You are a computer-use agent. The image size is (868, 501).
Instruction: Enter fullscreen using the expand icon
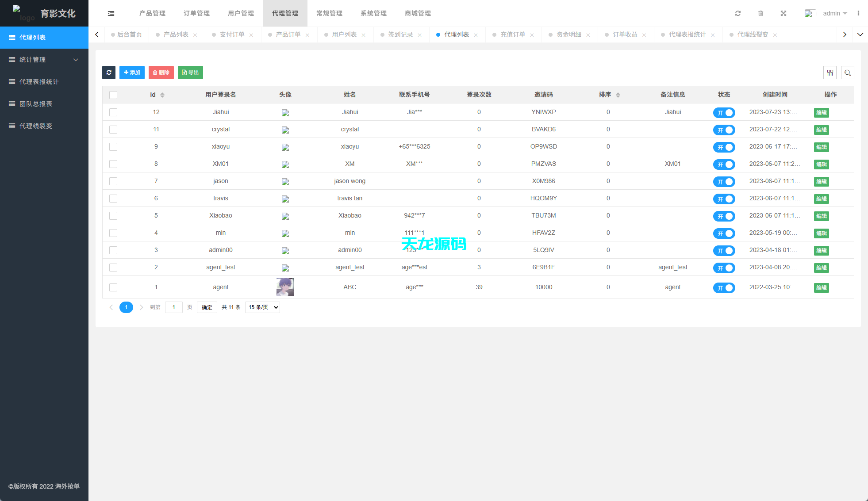pyautogui.click(x=784, y=13)
